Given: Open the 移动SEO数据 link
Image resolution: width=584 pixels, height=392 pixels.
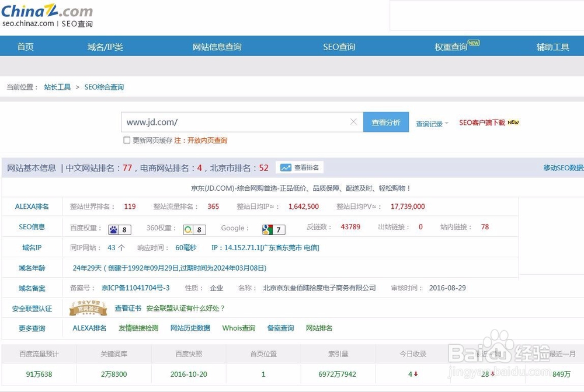Looking at the screenshot, I should [564, 168].
